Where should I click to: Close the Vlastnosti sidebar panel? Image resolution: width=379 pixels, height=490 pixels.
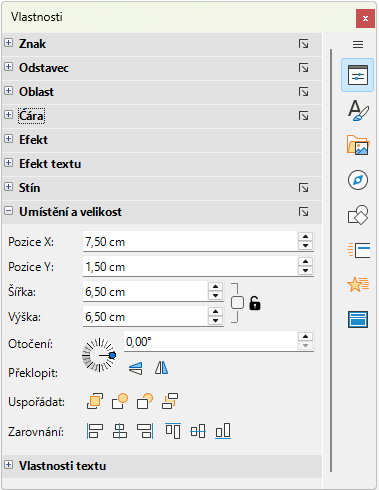[x=365, y=18]
